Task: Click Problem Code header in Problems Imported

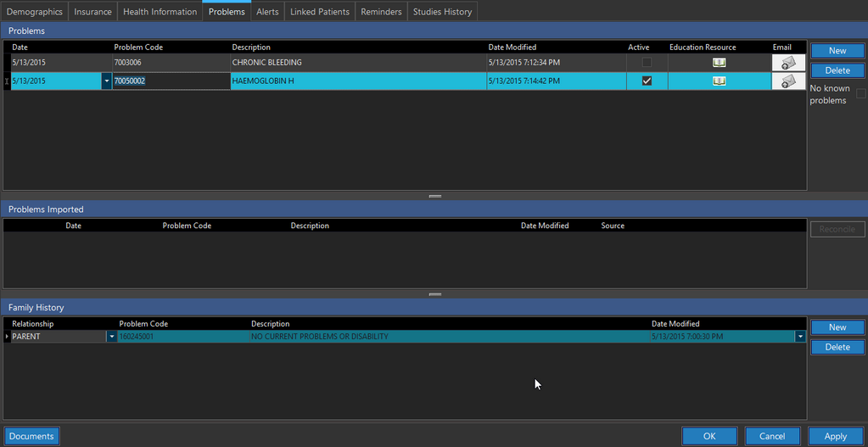Action: point(187,226)
